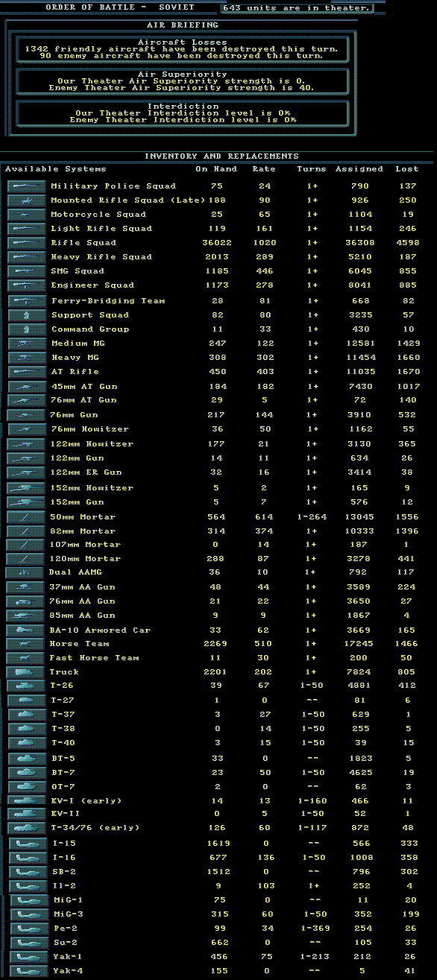Click the Heavy MG icon
Screen dimensions: 437x980
(x=26, y=358)
